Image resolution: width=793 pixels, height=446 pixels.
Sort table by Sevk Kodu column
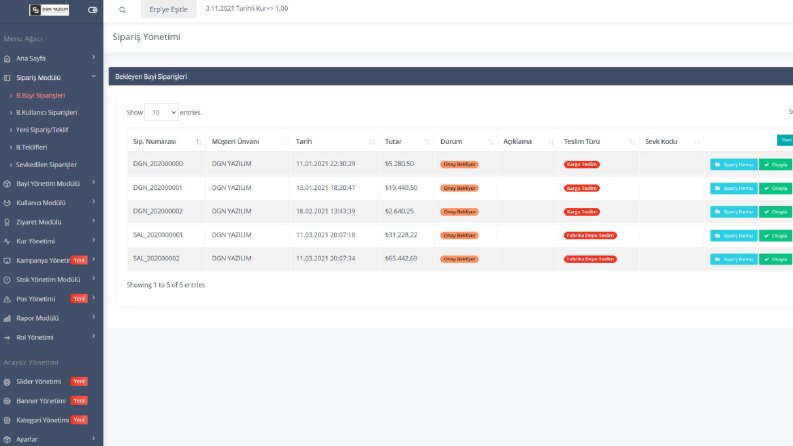672,142
